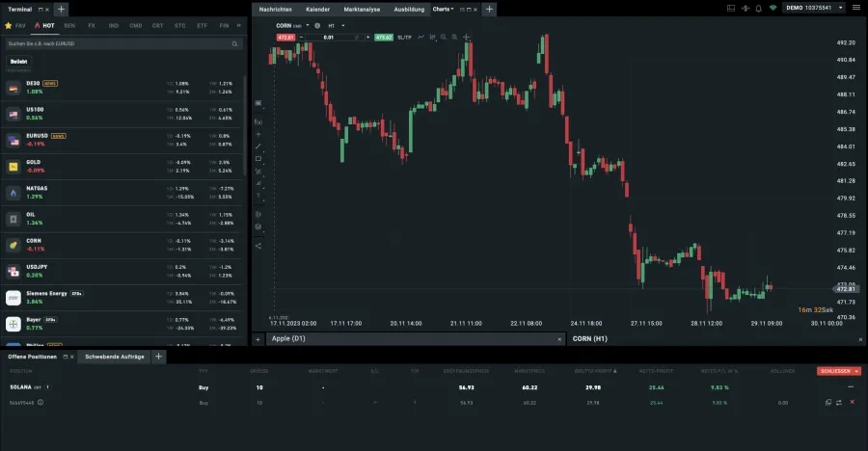Screen dimensions: 868x451
Task: Close order 566695448 with red X
Action: 852,402
